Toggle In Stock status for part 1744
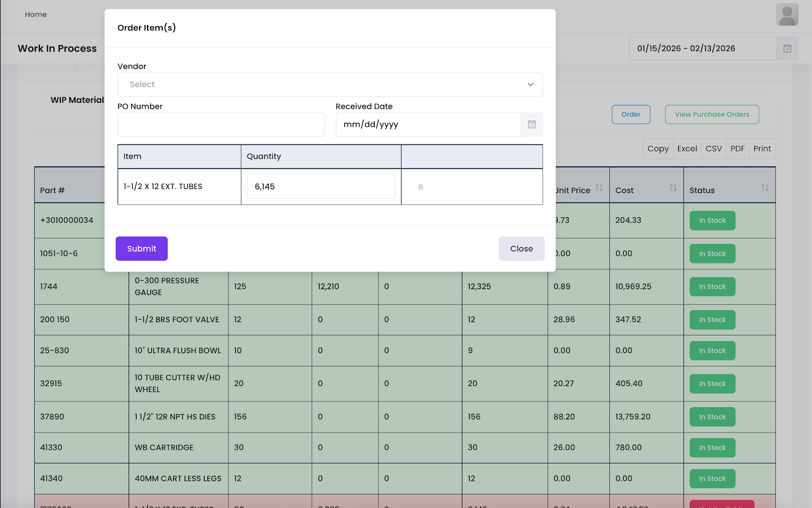Image resolution: width=812 pixels, height=508 pixels. [712, 287]
